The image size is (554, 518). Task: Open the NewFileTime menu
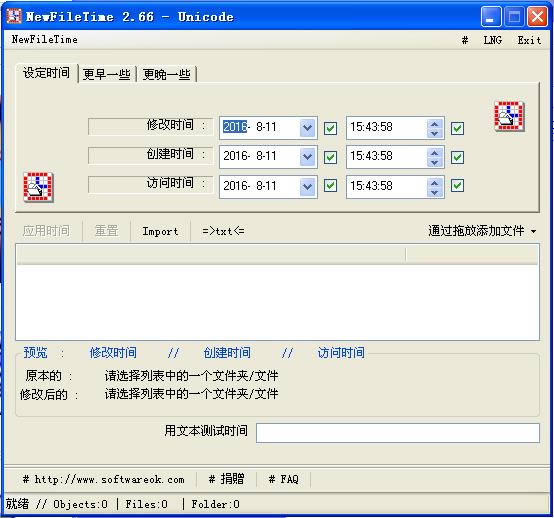[x=45, y=39]
